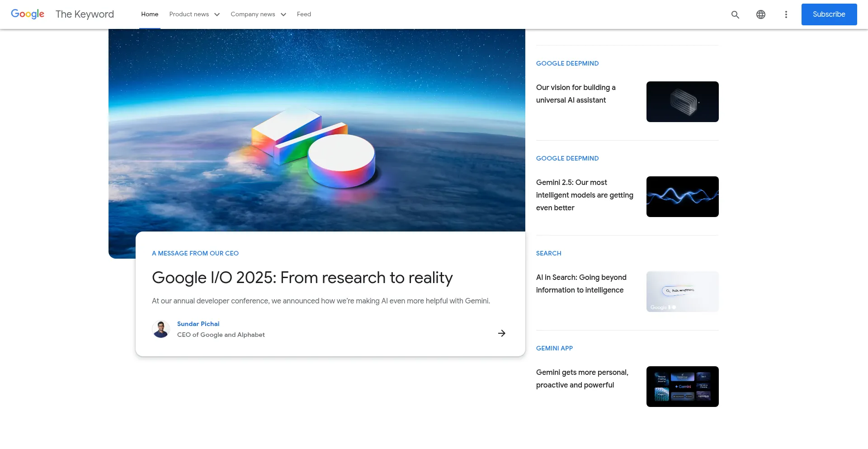Open the Feed nav item
The height and width of the screenshot is (449, 868).
click(x=304, y=14)
